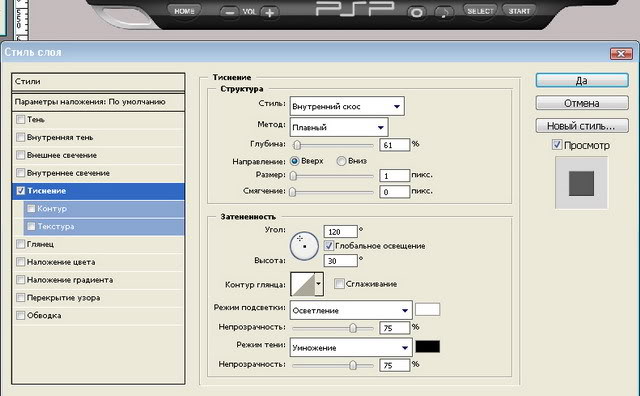
Task: Enable the Текстура sub-option checkbox
Action: 31,226
